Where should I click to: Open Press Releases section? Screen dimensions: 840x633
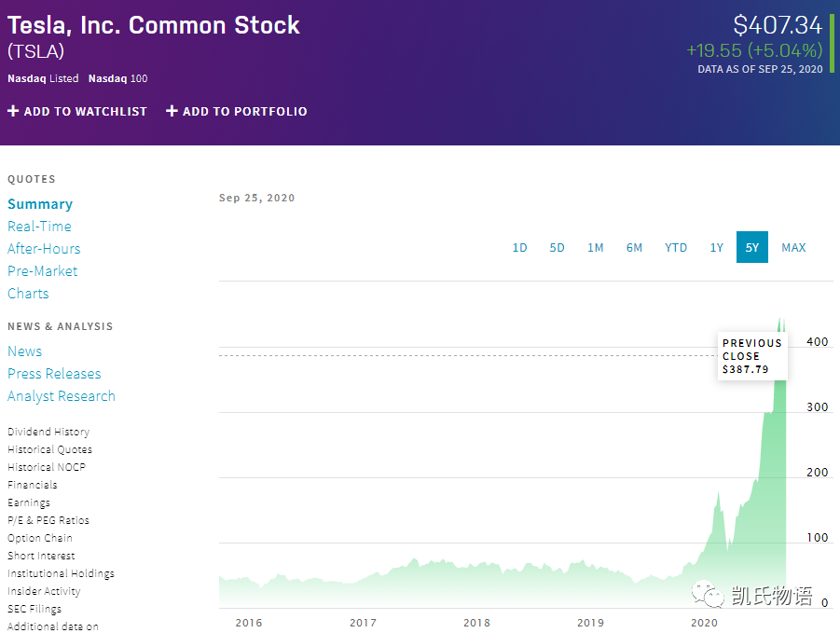coord(54,374)
